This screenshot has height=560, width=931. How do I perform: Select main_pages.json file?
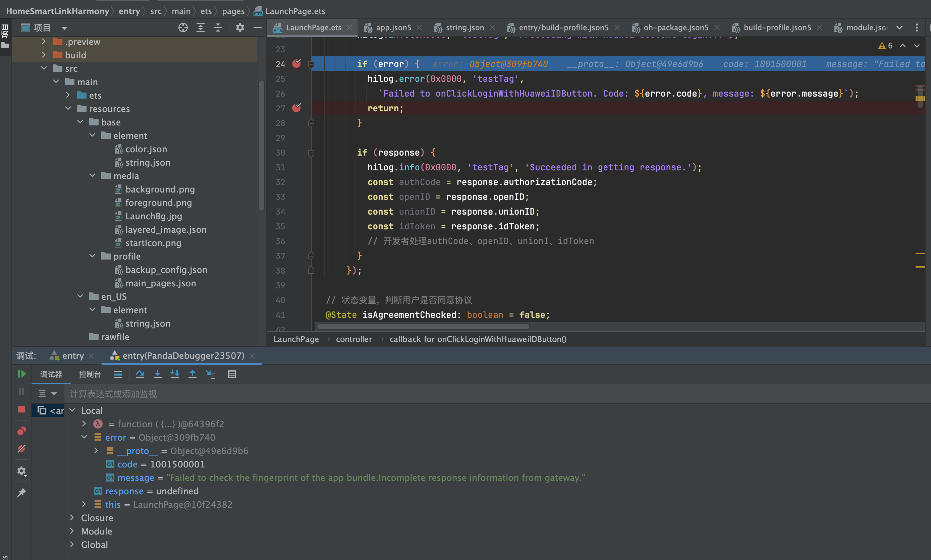point(160,283)
